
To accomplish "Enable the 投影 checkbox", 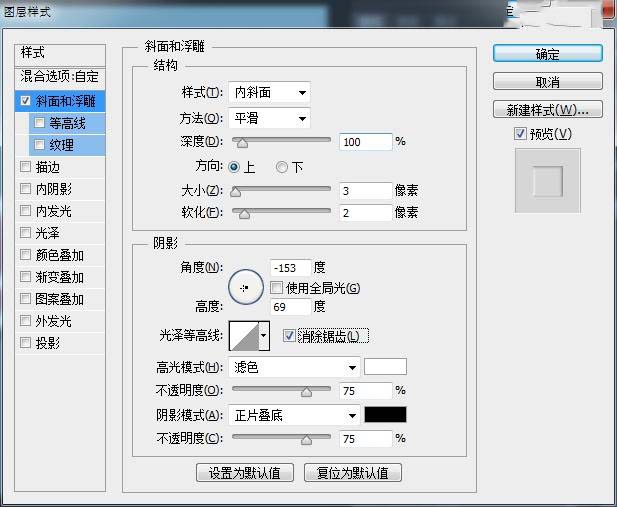I will (x=25, y=343).
